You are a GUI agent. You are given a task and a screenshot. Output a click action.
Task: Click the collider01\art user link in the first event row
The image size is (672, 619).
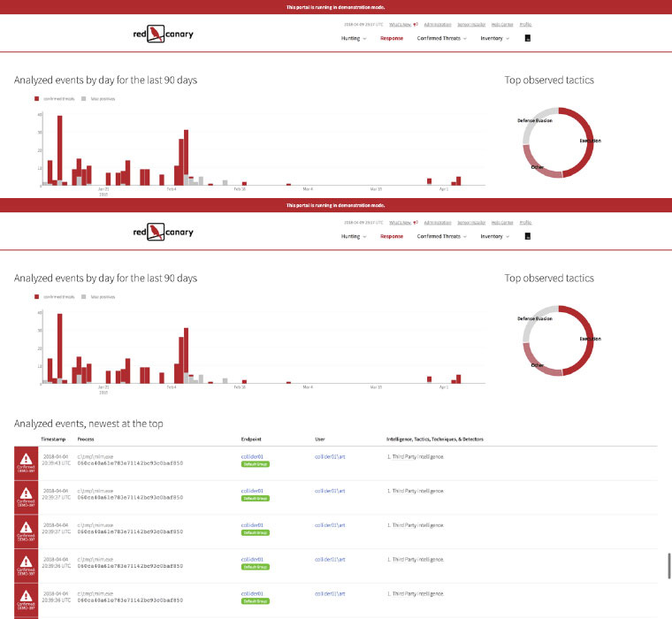[330, 456]
